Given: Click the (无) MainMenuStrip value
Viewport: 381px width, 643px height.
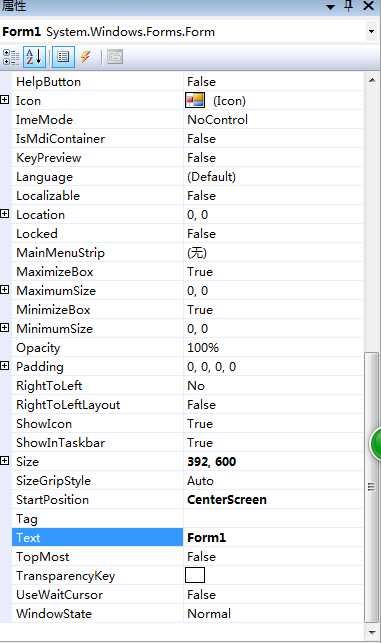Looking at the screenshot, I should click(197, 253).
